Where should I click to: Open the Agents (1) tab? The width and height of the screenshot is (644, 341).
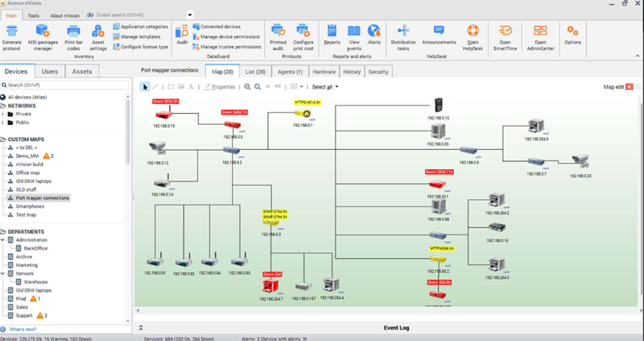pos(290,72)
